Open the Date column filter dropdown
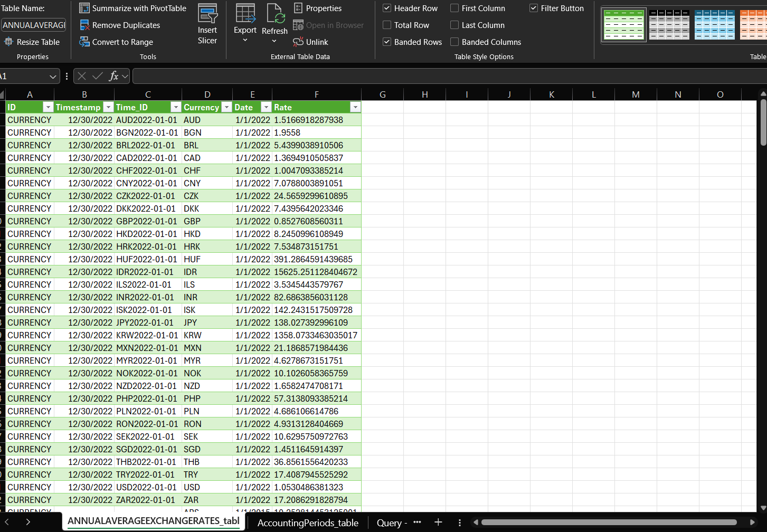This screenshot has width=767, height=532. 266,107
